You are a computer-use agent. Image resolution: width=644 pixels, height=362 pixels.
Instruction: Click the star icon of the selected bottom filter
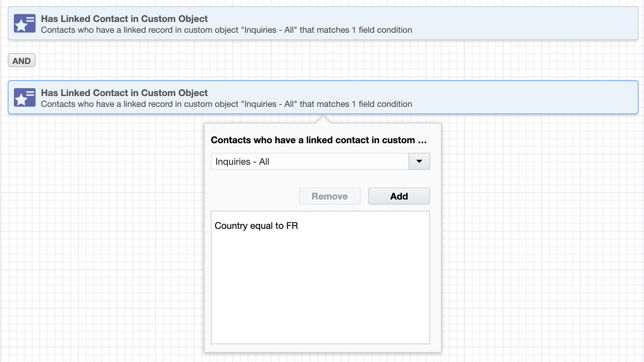pyautogui.click(x=24, y=98)
